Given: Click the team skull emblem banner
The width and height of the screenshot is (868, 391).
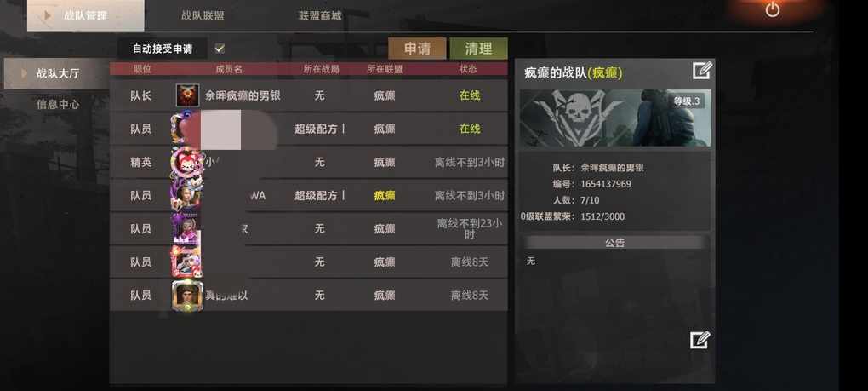Looking at the screenshot, I should coord(615,118).
